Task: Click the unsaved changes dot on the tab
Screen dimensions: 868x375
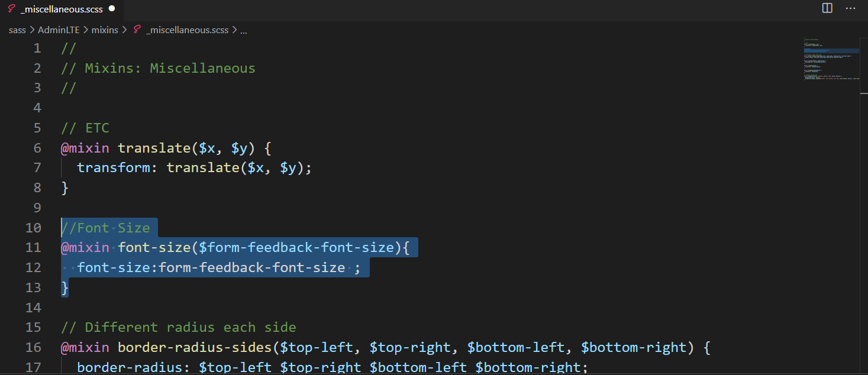Action: coord(111,9)
